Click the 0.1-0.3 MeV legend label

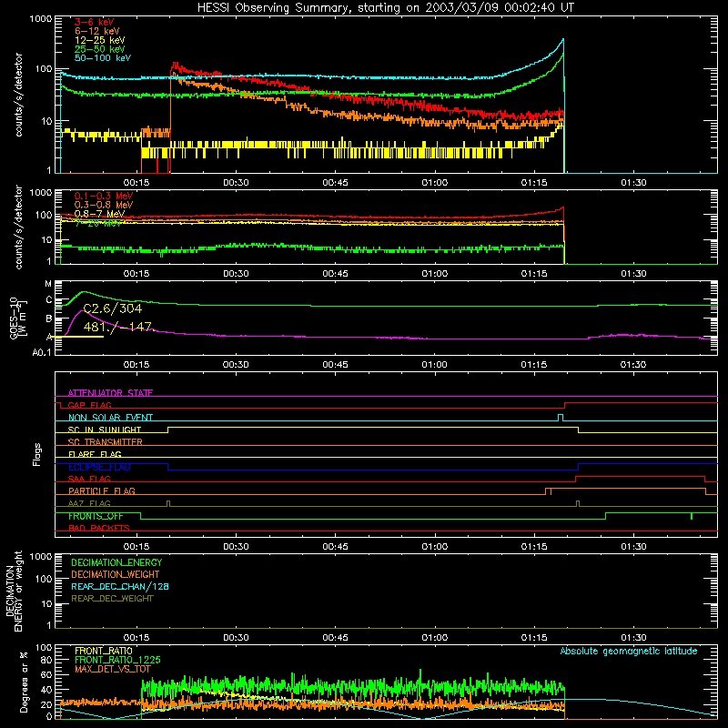pos(104,197)
